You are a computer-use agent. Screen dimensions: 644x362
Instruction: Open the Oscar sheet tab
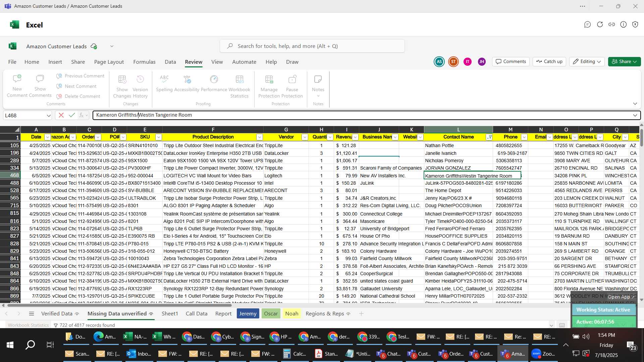click(x=271, y=314)
